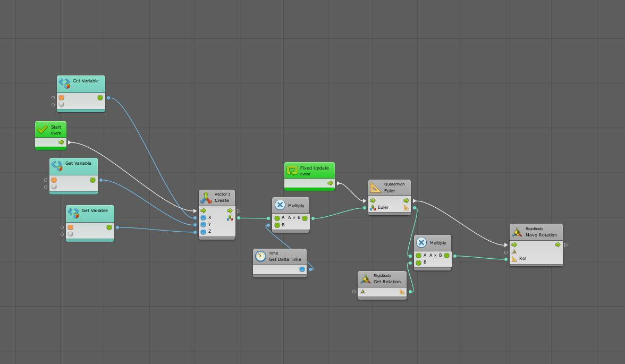Click the Quaternion Euler angle icon

(375, 188)
